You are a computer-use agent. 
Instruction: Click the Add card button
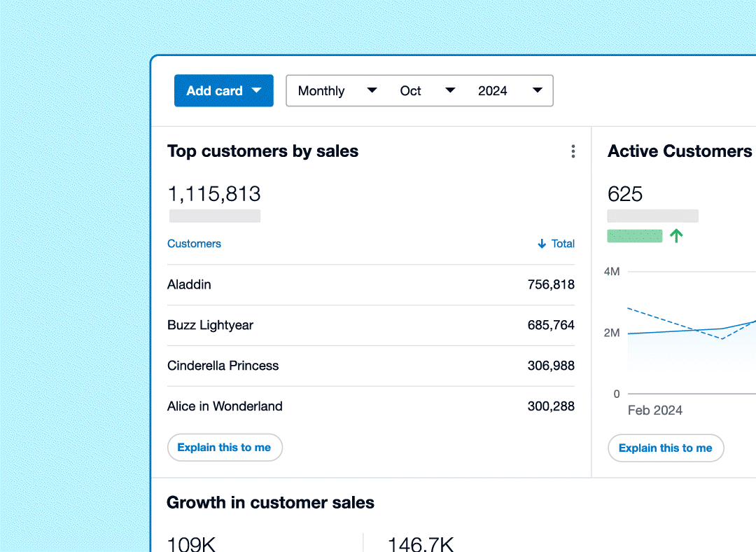tap(223, 91)
